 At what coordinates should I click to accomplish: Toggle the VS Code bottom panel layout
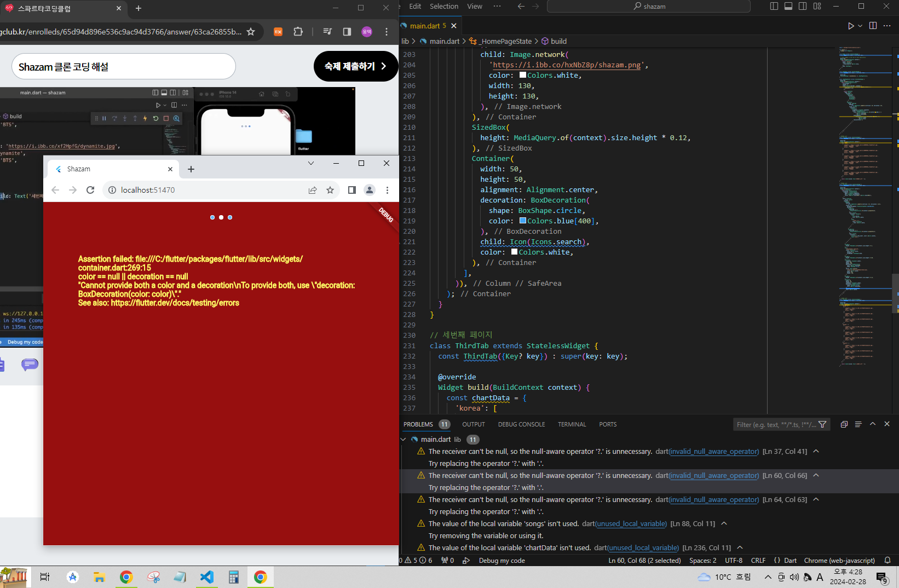(788, 6)
